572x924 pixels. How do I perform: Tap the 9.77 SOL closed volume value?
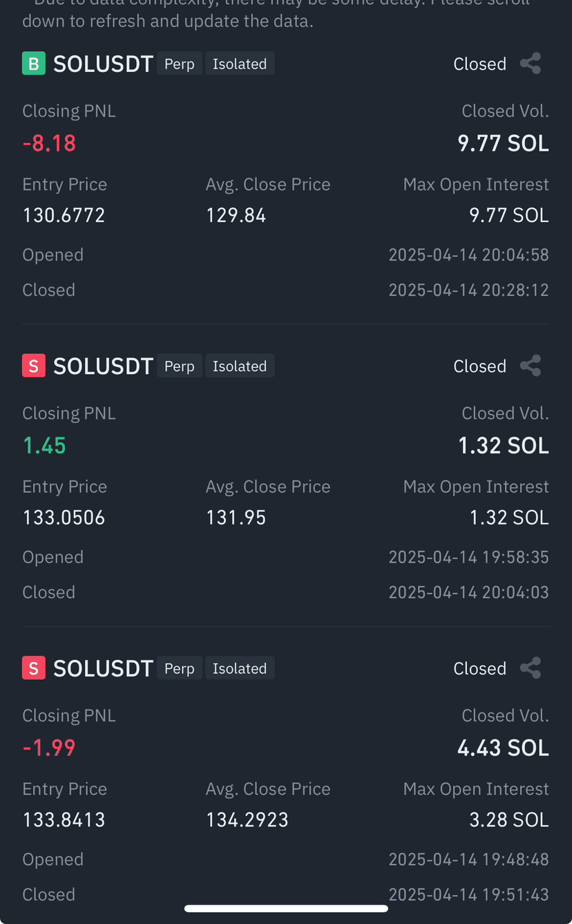click(x=504, y=143)
